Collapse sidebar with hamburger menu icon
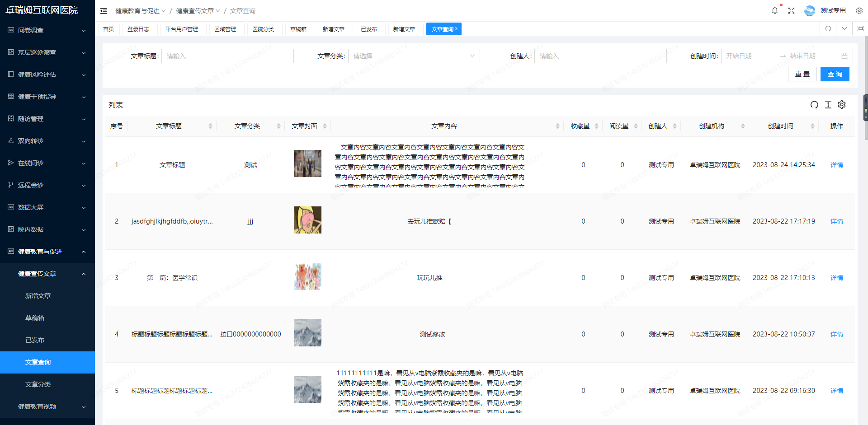868x425 pixels. (104, 11)
